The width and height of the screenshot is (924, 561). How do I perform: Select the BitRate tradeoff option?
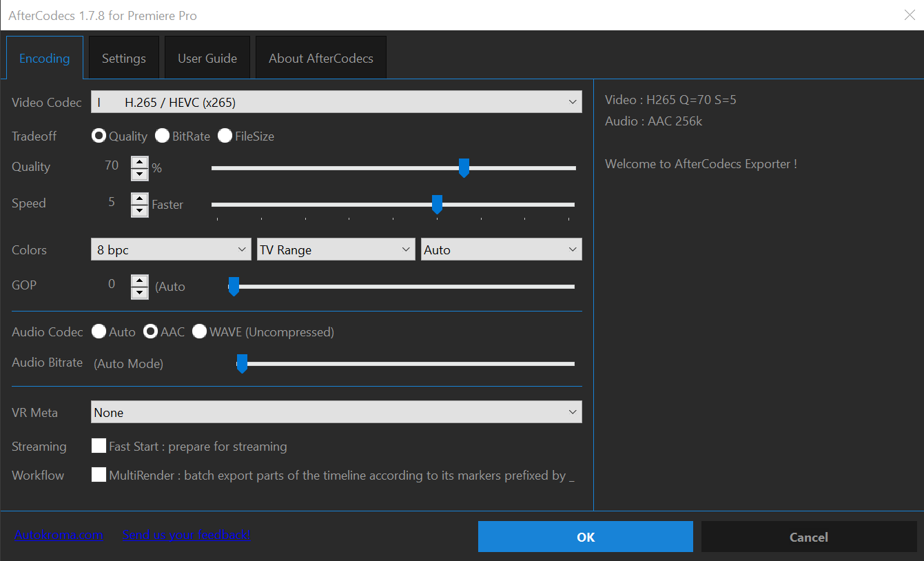coord(162,136)
